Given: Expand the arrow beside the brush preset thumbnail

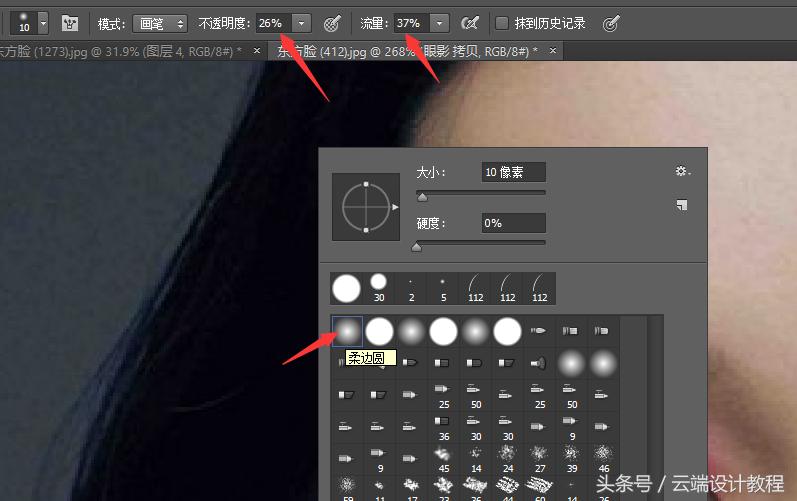Looking at the screenshot, I should pos(43,23).
